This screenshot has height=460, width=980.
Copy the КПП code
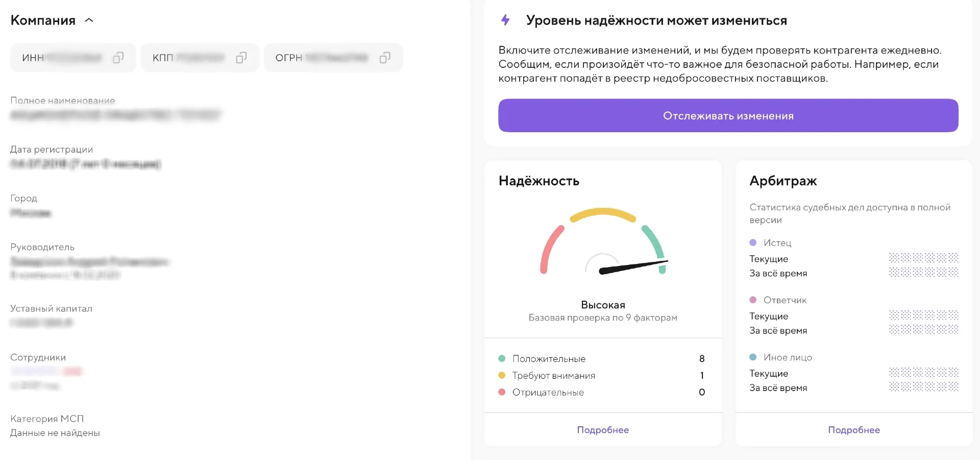click(241, 58)
